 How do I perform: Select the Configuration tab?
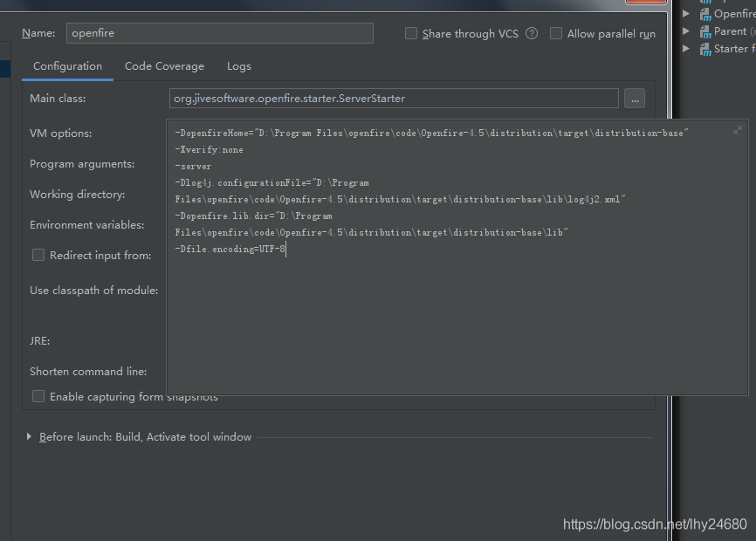67,66
